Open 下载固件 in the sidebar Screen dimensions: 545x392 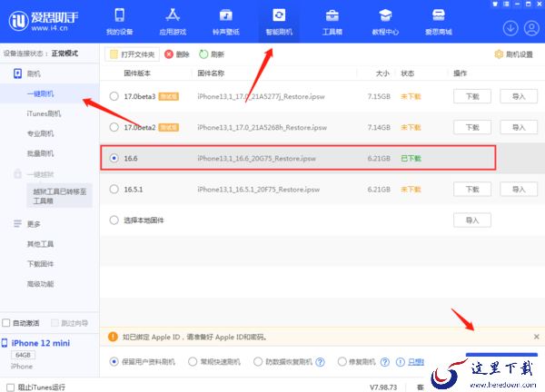click(40, 264)
